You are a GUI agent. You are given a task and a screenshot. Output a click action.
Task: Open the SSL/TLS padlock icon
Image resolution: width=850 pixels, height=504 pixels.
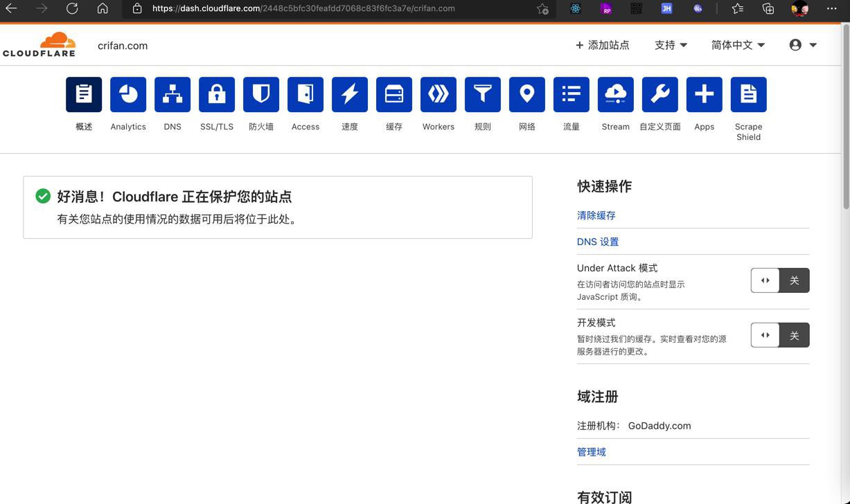click(217, 94)
